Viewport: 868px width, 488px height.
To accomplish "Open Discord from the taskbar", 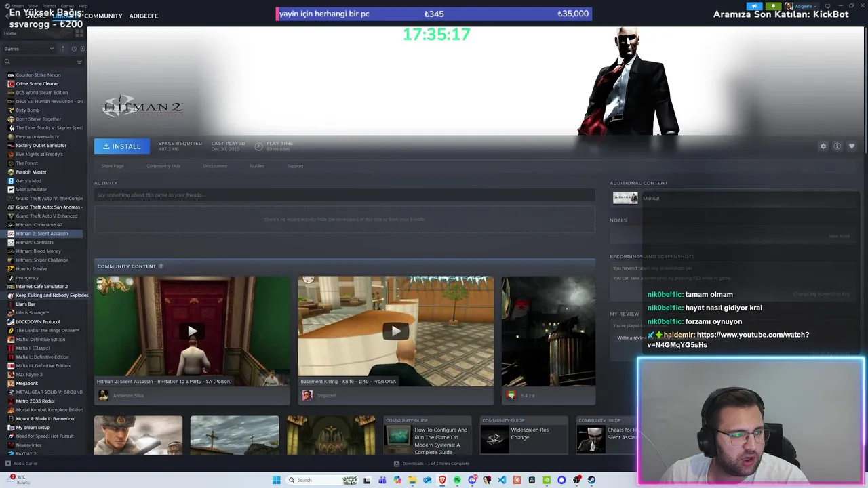I will tap(473, 480).
